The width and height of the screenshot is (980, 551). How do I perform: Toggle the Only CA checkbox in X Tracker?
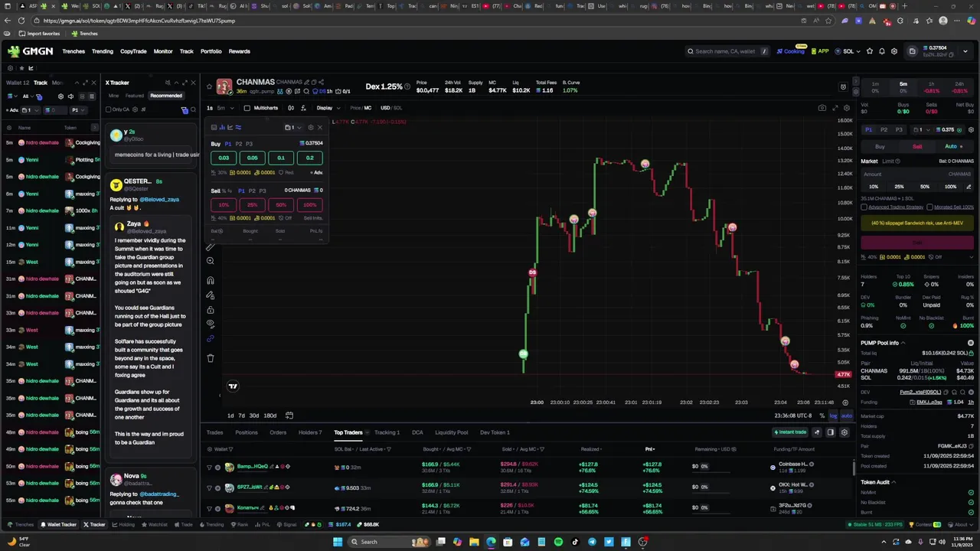tap(109, 109)
